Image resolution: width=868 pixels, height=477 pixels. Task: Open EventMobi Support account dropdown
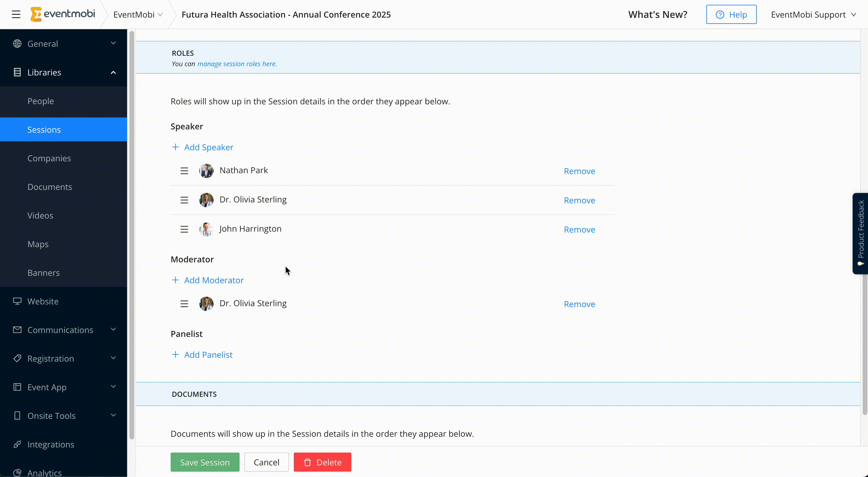point(813,15)
